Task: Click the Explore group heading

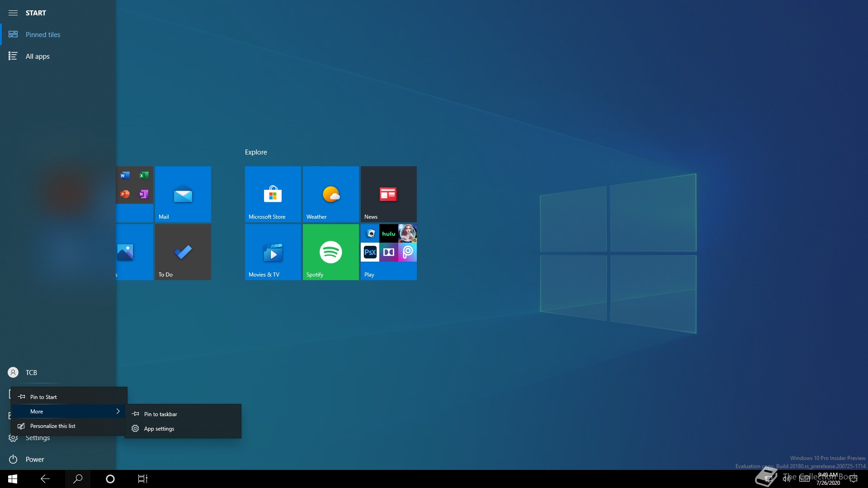Action: coord(256,152)
